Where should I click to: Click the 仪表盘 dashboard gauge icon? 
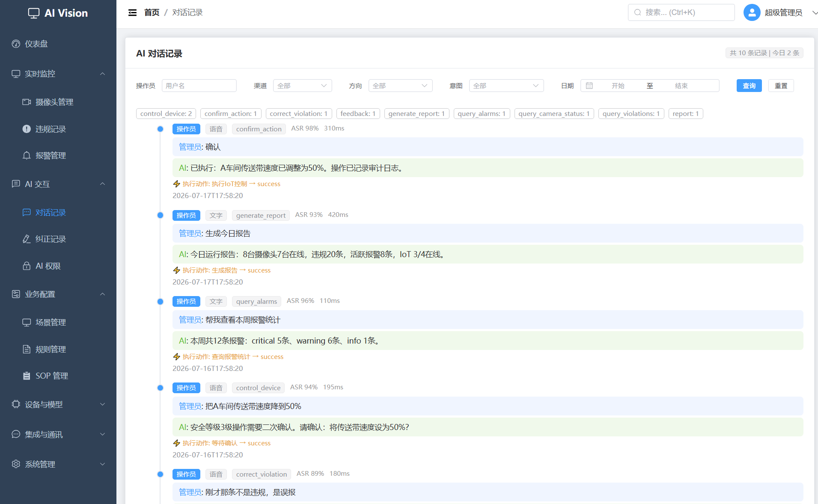coord(16,44)
